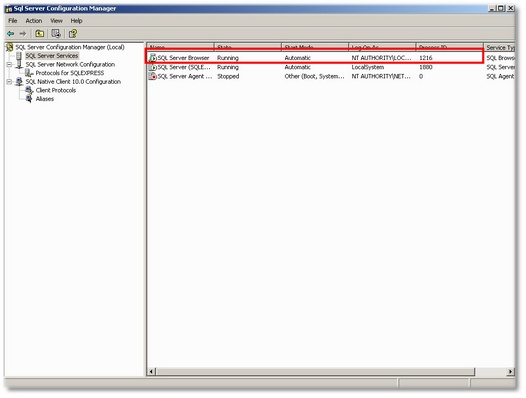Viewport: 526px width, 398px height.
Task: Maximize the Sql Server Configuration Manager window
Action: pyautogui.click(x=501, y=8)
